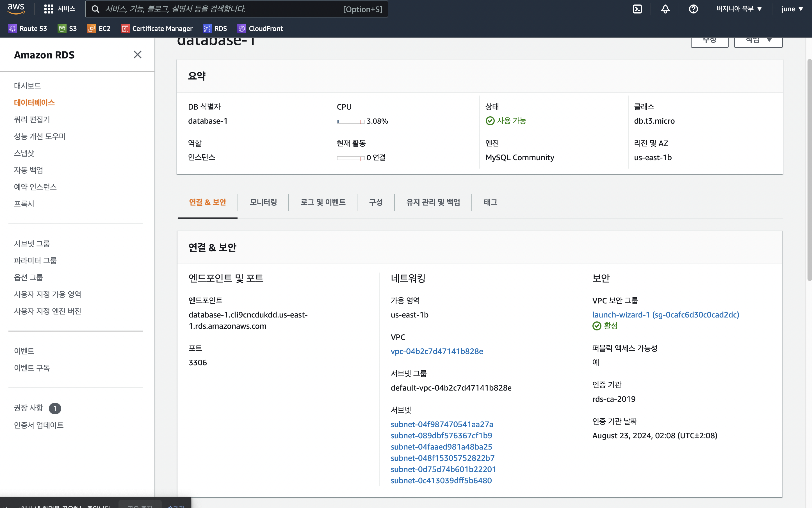Switch to the 태그 tab
This screenshot has width=812, height=508.
pyautogui.click(x=490, y=202)
